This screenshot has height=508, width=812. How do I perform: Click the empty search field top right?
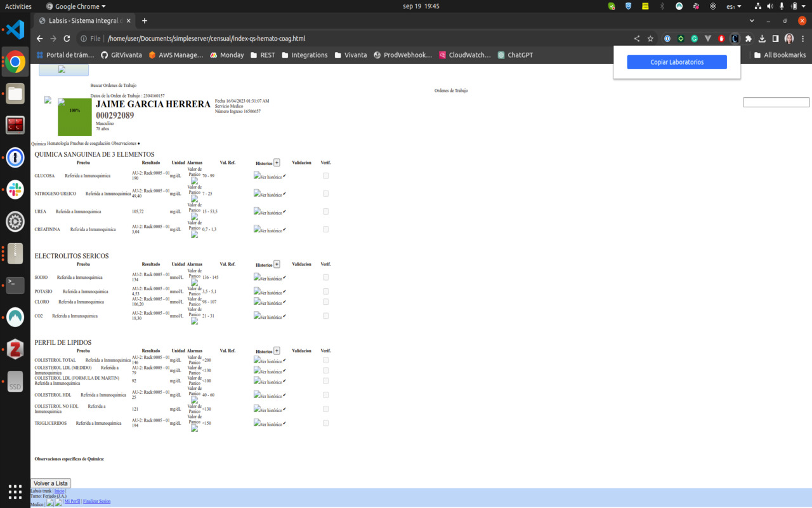[775, 102]
